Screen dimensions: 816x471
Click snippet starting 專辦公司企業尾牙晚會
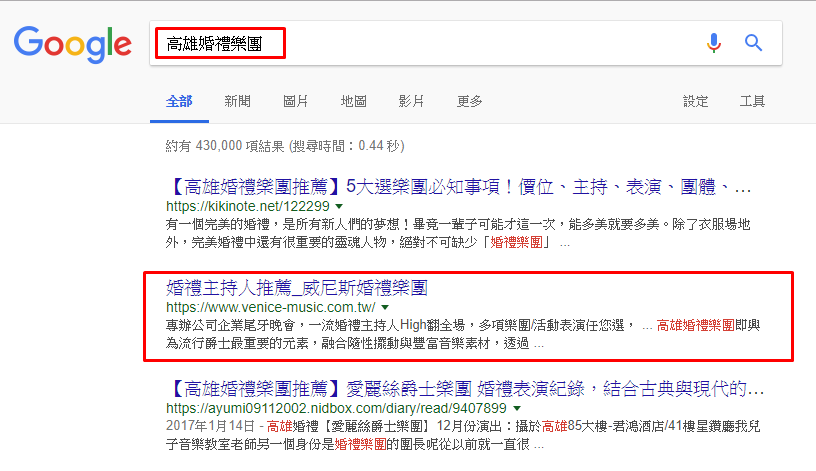[x=463, y=334]
